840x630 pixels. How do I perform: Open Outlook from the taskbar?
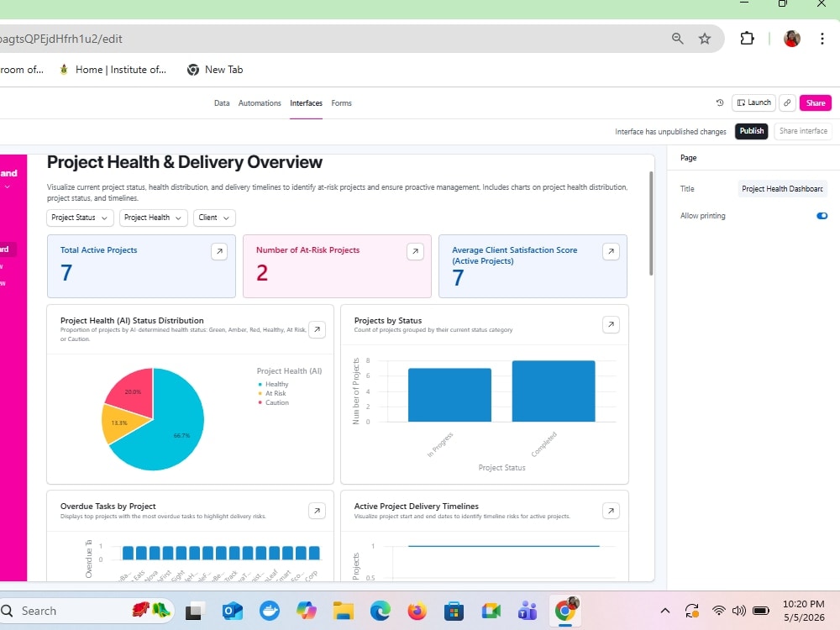click(x=233, y=611)
